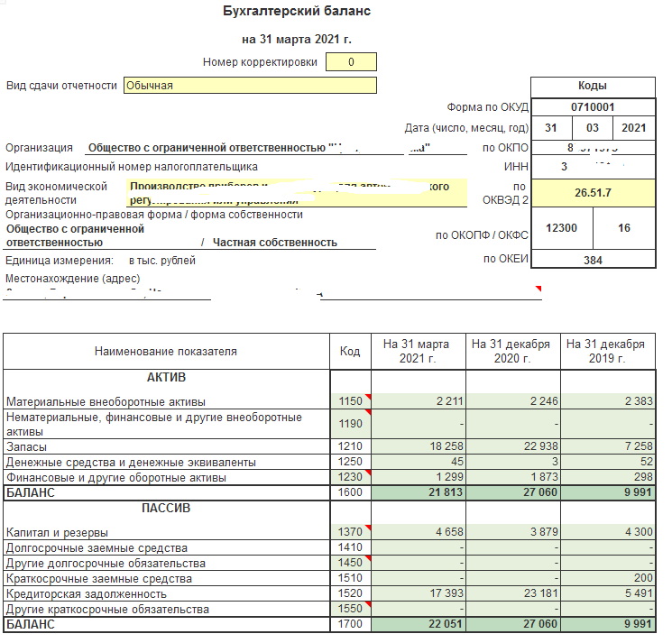Click the На 31 декабря 2020 г. column header
Image resolution: width=672 pixels, height=643 pixels.
tap(513, 352)
